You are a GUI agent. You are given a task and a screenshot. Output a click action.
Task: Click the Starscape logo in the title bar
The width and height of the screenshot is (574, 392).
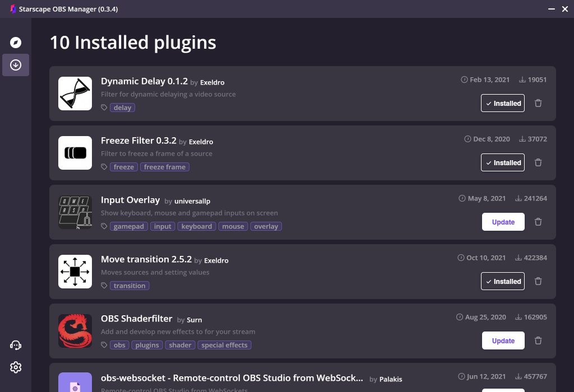12,8
